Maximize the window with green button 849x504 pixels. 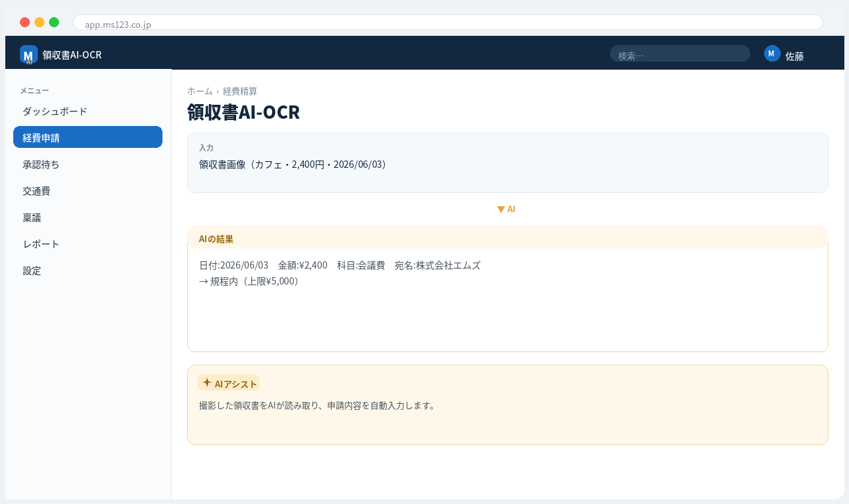54,23
